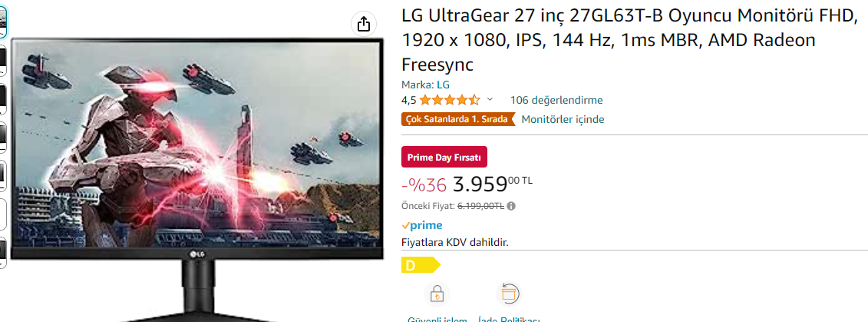Click the info icon beside Önceki Fiyat
868x322 pixels.
point(511,206)
